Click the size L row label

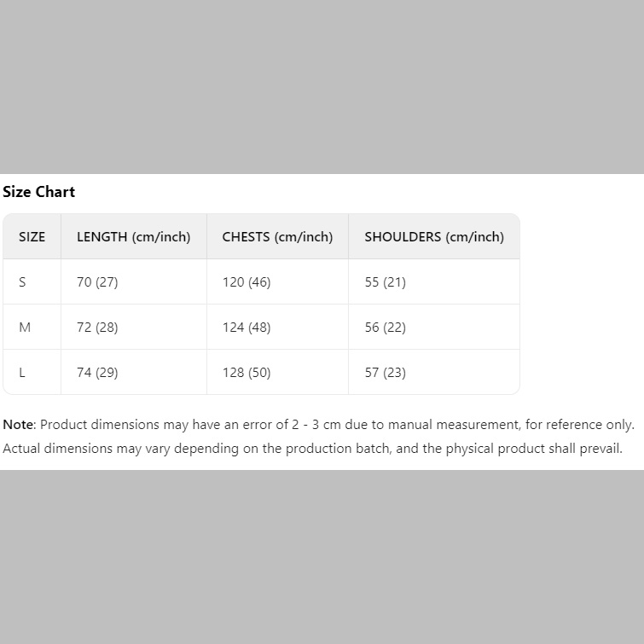click(22, 373)
